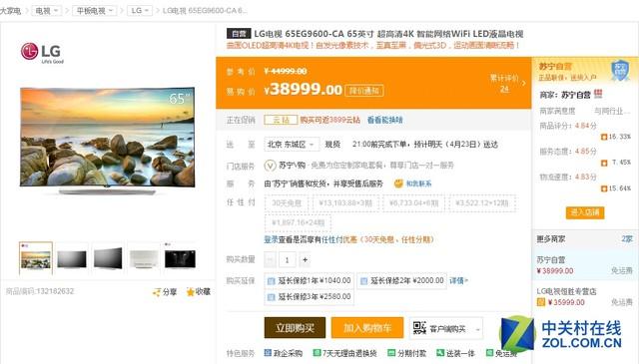Viewport: 639px width, 364px height.
Task: Click the 登录 login link
Action: (271, 239)
